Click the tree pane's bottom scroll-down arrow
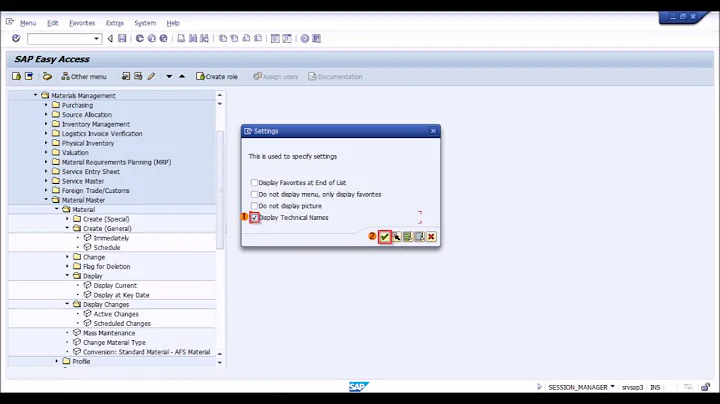The image size is (720, 404). pos(219,363)
